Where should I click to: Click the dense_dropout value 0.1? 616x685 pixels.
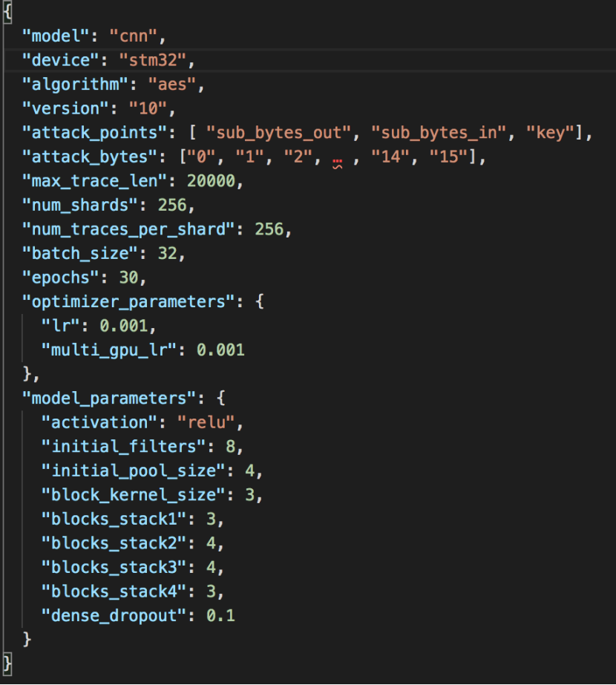[220, 615]
